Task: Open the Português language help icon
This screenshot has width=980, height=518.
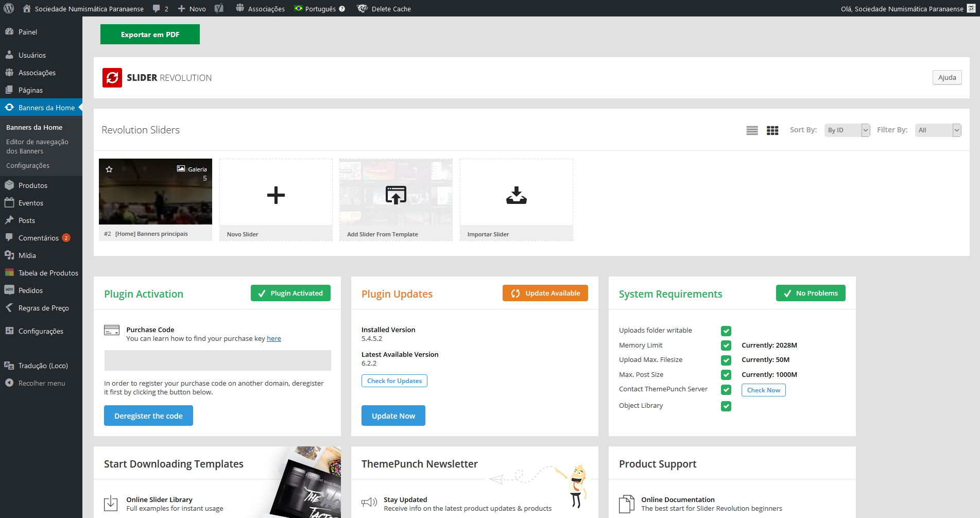Action: tap(342, 9)
